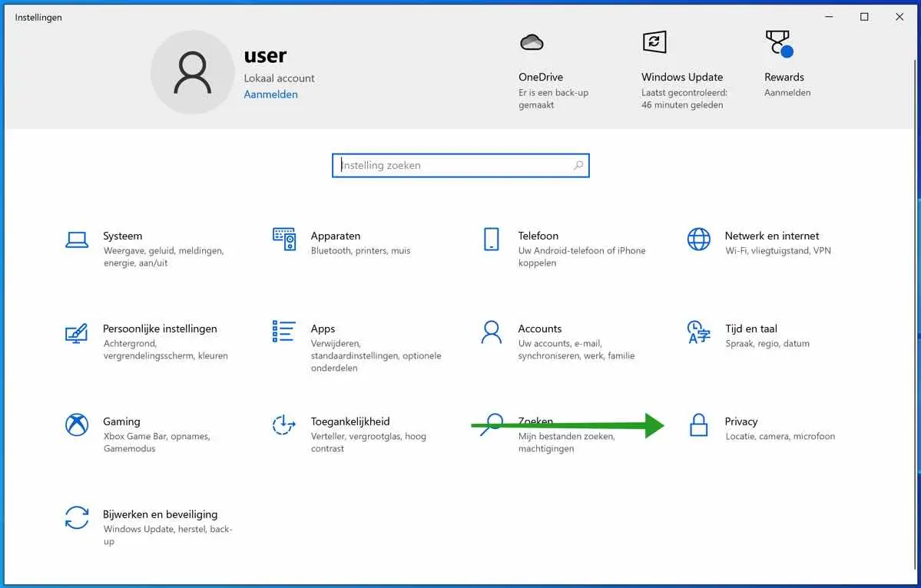Image resolution: width=921 pixels, height=588 pixels.
Task: Open the Systeem category title
Action: [122, 236]
